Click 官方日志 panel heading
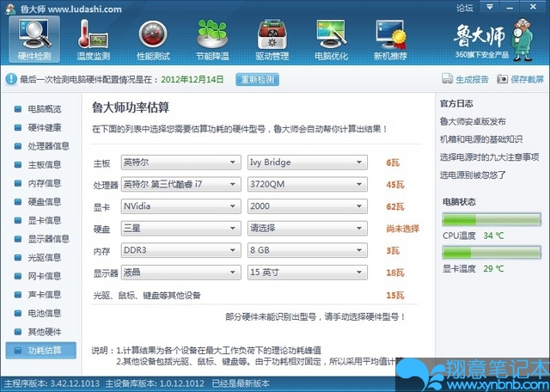550x392 pixels. coord(456,103)
